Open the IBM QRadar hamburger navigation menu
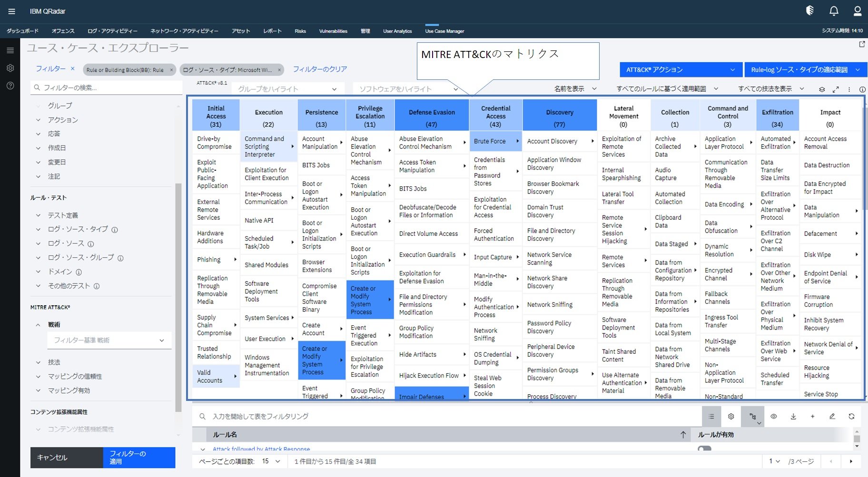 tap(12, 11)
